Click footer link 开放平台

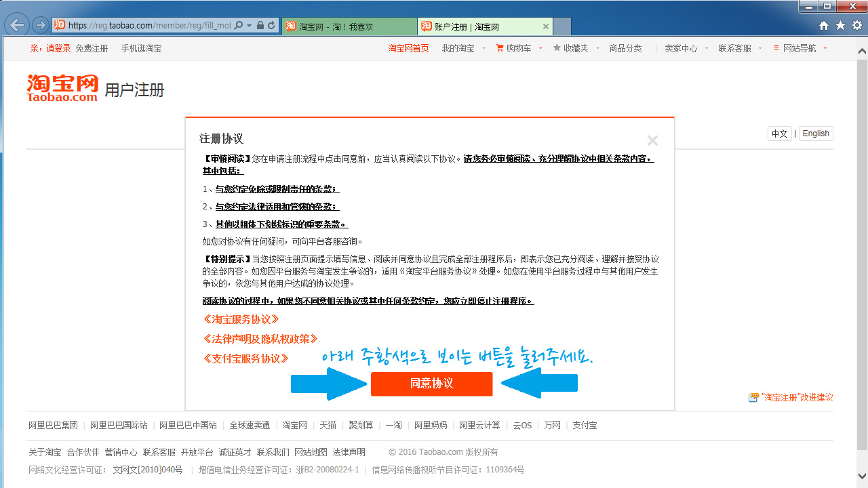click(x=197, y=452)
